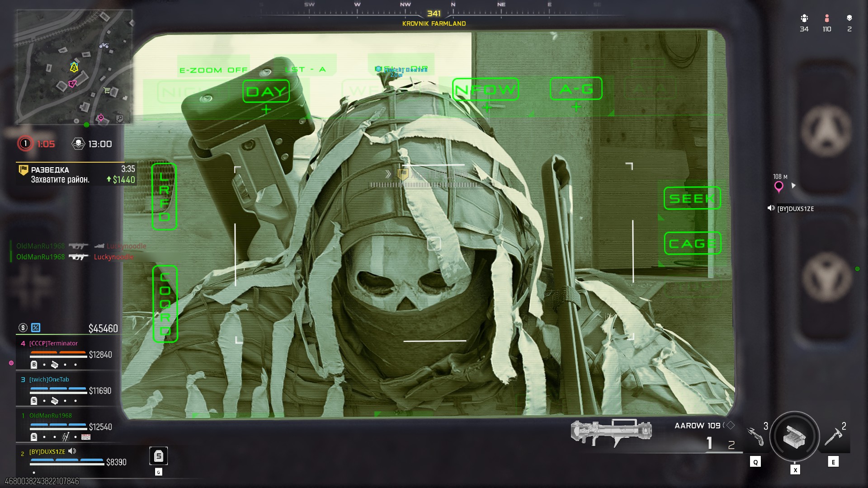The width and height of the screenshot is (868, 488).
Task: Click the skull timer icon showing 13:00
Action: pyautogui.click(x=79, y=144)
